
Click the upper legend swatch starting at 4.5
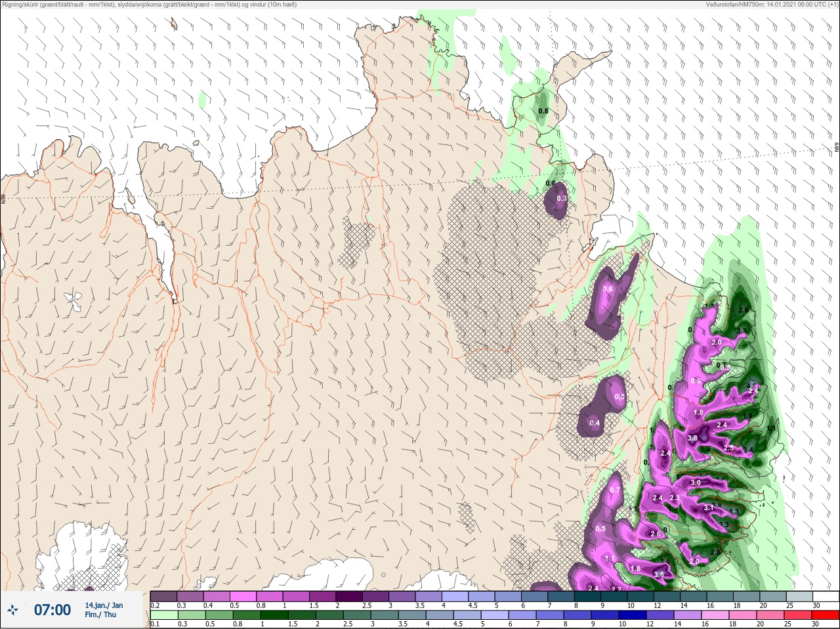[x=481, y=596]
